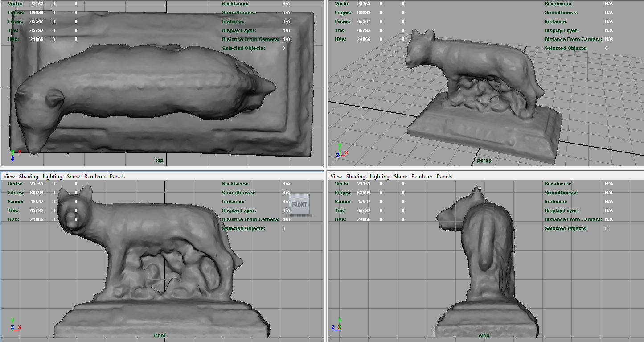
Task: Open the Show menu of the side panel
Action: (x=400, y=177)
